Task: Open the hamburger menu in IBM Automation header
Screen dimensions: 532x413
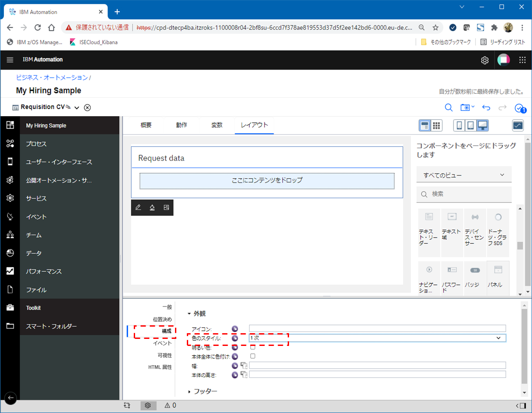Action: point(10,60)
